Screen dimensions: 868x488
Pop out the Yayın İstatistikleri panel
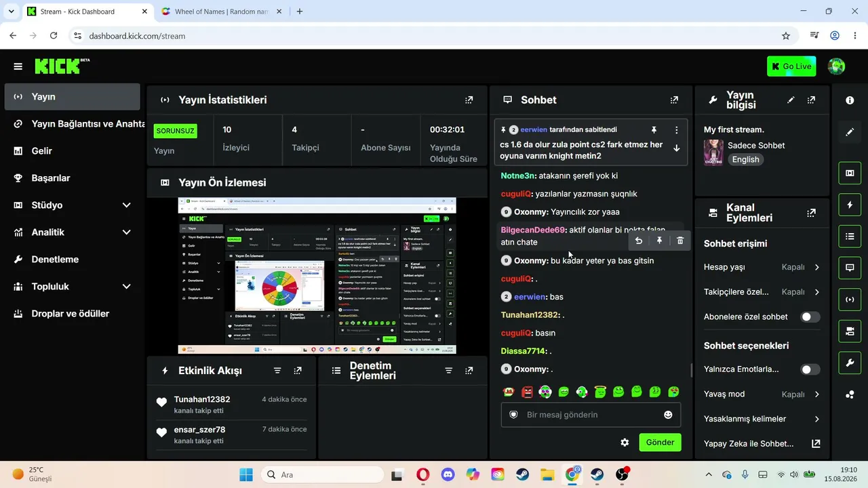(x=469, y=100)
